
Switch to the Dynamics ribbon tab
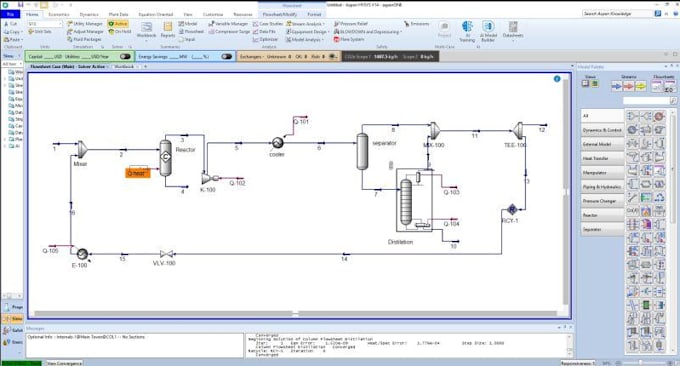pyautogui.click(x=89, y=14)
